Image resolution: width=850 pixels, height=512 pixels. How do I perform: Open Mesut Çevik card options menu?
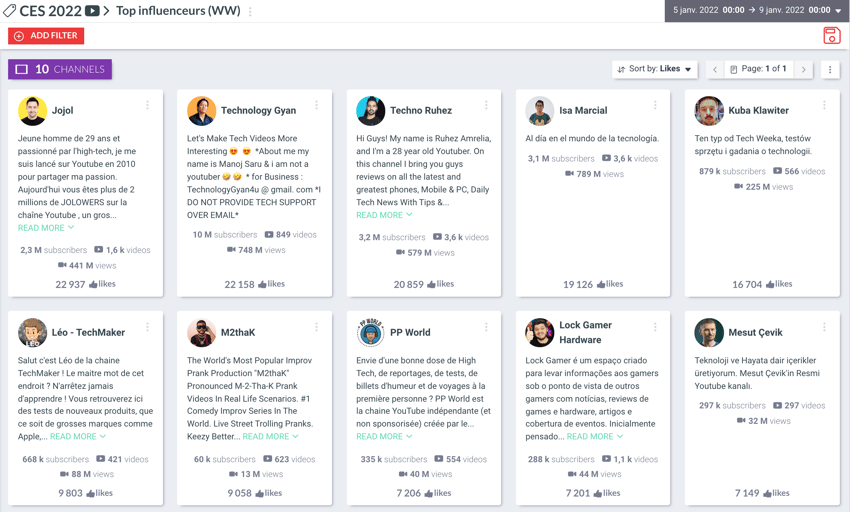click(825, 327)
